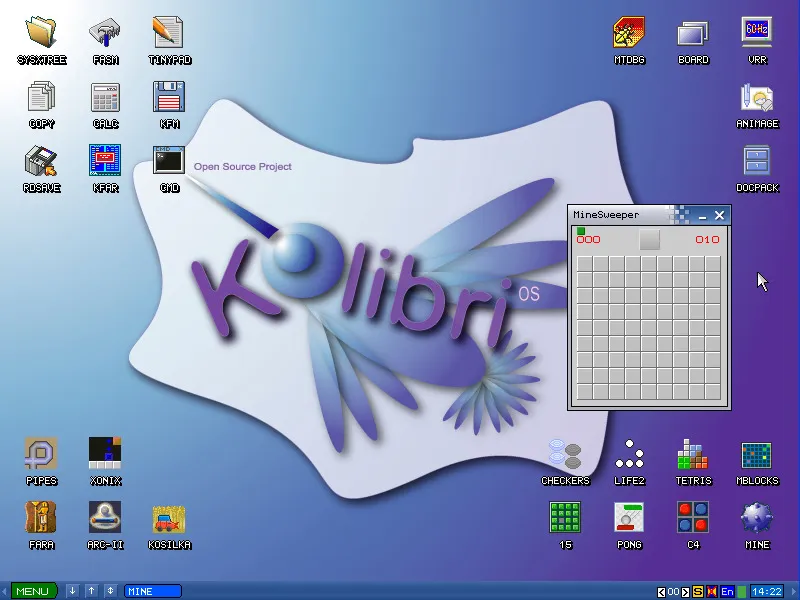Click the 00 CPU usage monitor
The image size is (800, 600).
pyautogui.click(x=672, y=591)
